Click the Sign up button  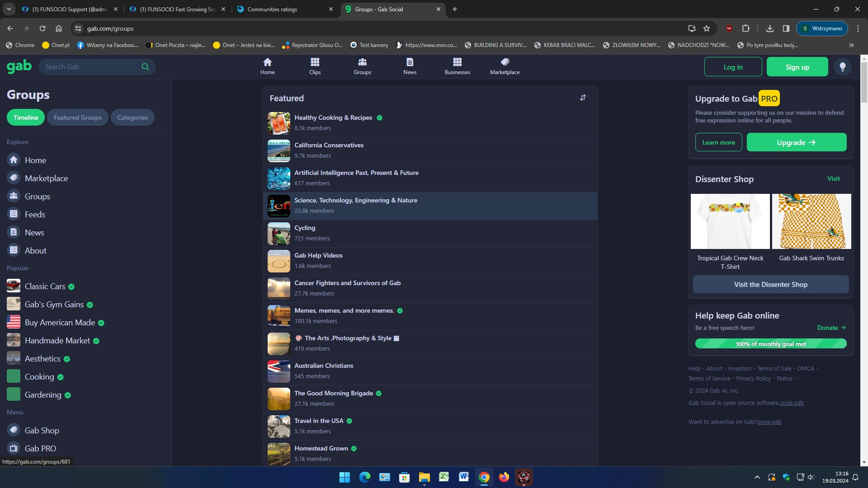[797, 67]
